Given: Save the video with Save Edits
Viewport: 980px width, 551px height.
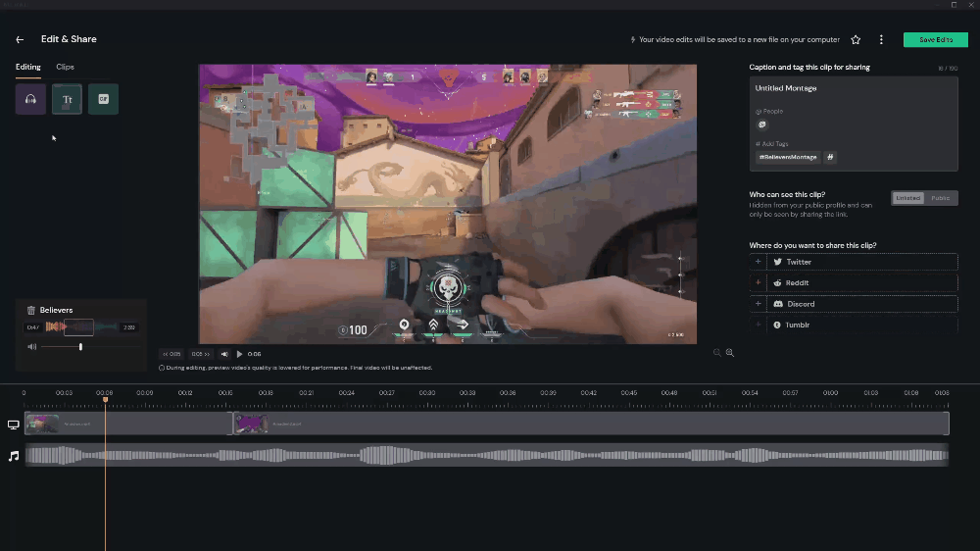Looking at the screenshot, I should coord(936,40).
